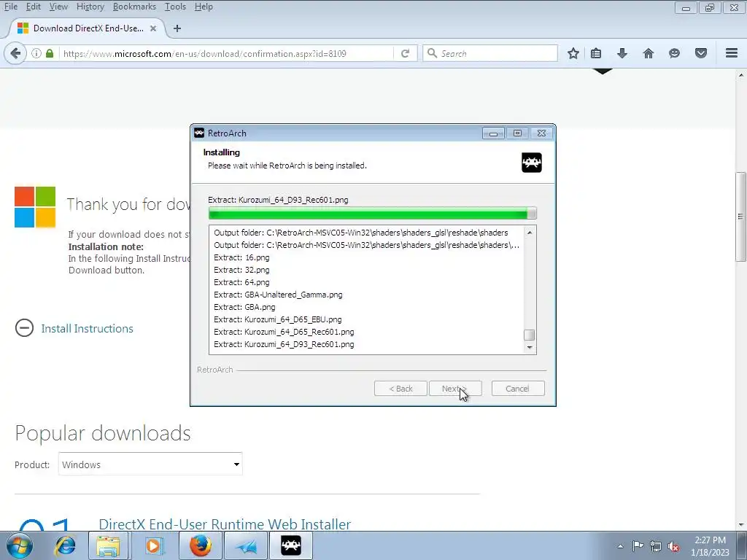The image size is (747, 560).
Task: Click the install log scrollbar down arrow
Action: point(530,348)
